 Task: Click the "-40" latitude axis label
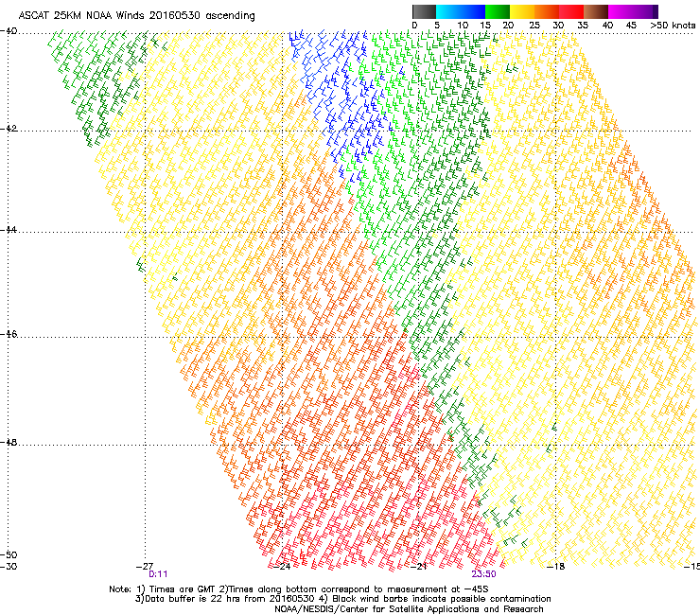pos(9,31)
